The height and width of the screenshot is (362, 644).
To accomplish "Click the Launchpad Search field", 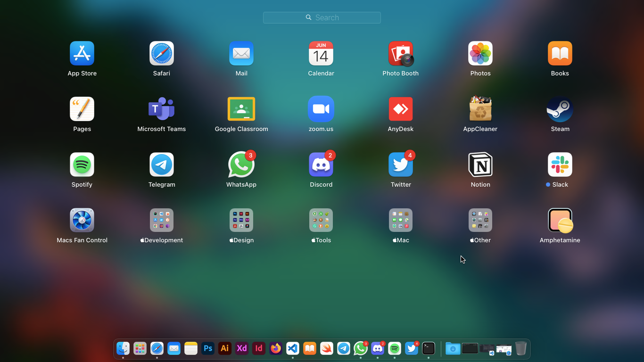I will click(x=322, y=17).
